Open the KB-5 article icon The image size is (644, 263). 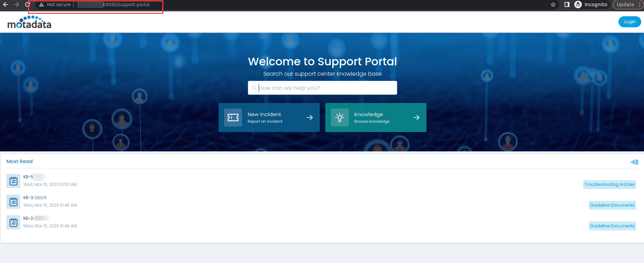[13, 181]
